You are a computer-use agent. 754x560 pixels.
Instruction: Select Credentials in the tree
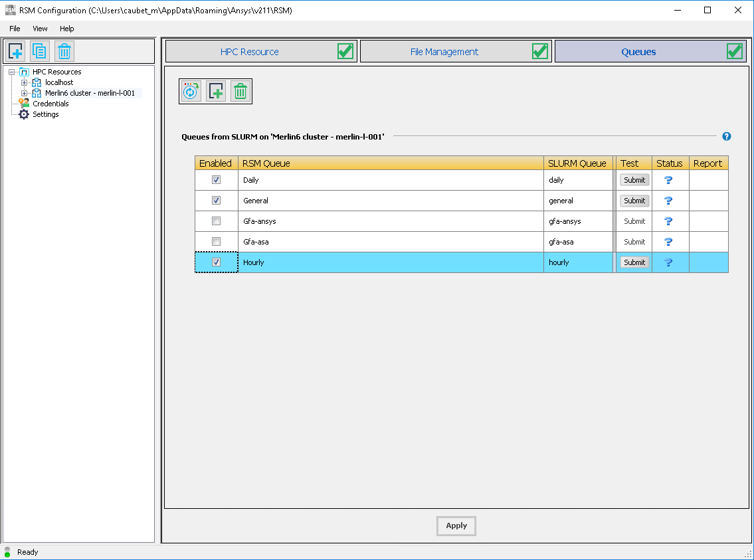click(50, 104)
